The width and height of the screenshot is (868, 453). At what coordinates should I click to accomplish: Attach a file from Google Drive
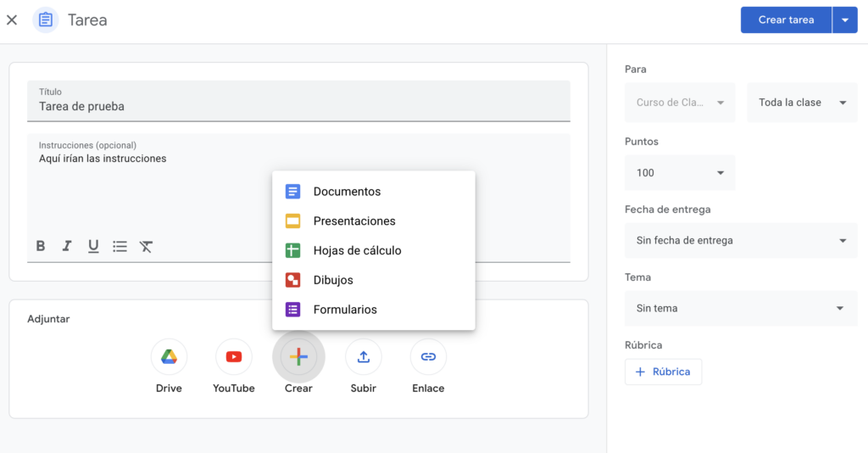tap(169, 356)
